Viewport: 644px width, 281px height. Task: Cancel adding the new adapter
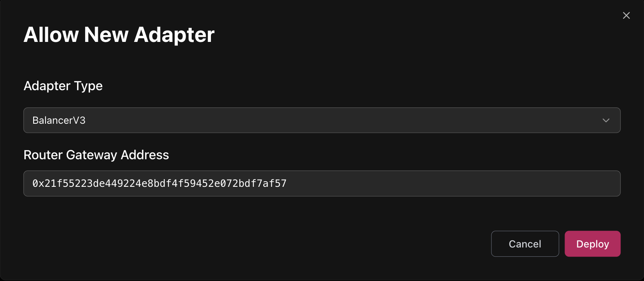click(525, 244)
